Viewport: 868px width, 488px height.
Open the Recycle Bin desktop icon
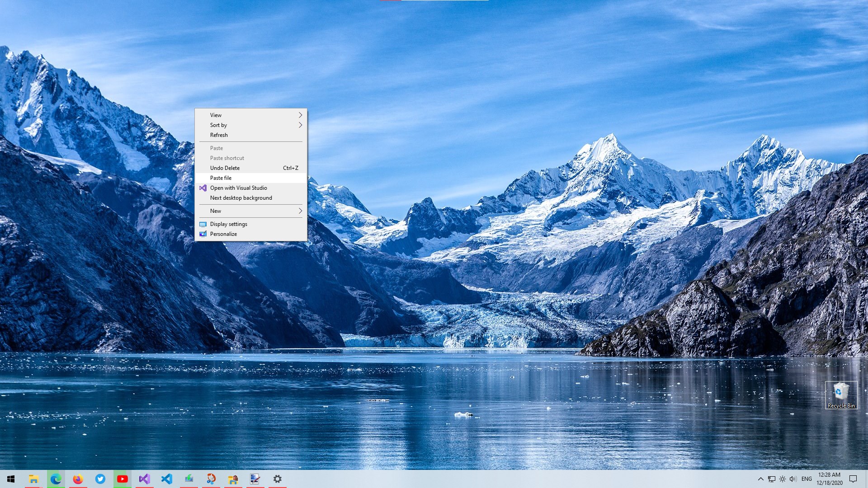[841, 395]
